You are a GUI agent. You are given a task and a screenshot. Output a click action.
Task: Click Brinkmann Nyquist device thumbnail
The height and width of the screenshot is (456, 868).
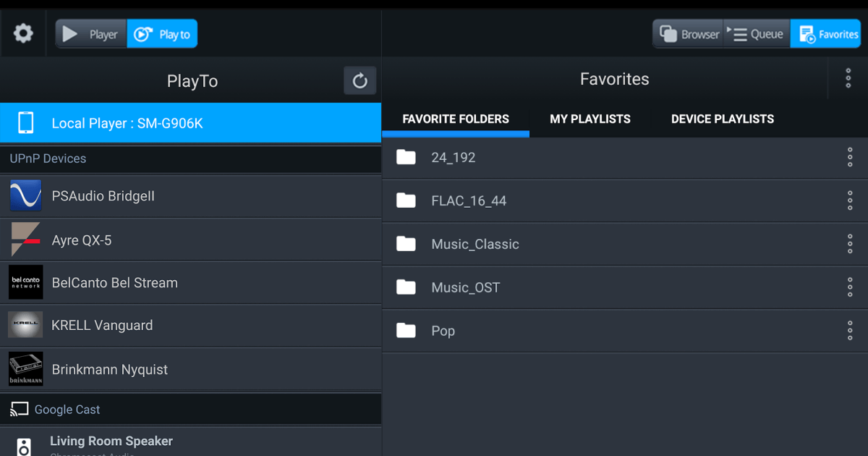26,369
